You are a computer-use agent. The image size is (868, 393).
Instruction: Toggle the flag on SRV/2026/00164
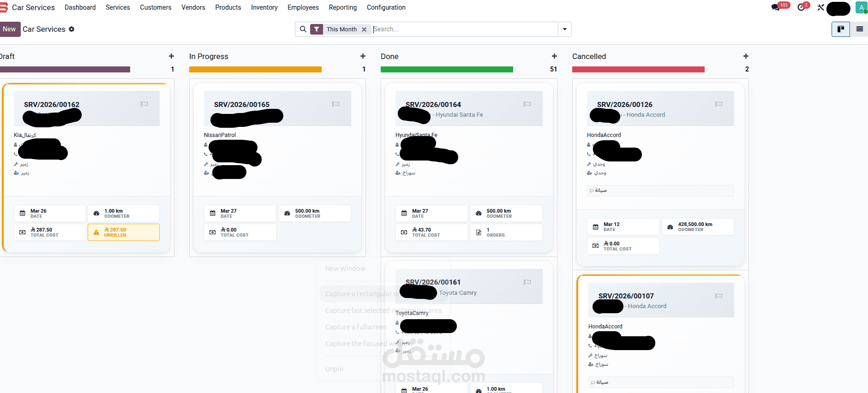(x=527, y=104)
